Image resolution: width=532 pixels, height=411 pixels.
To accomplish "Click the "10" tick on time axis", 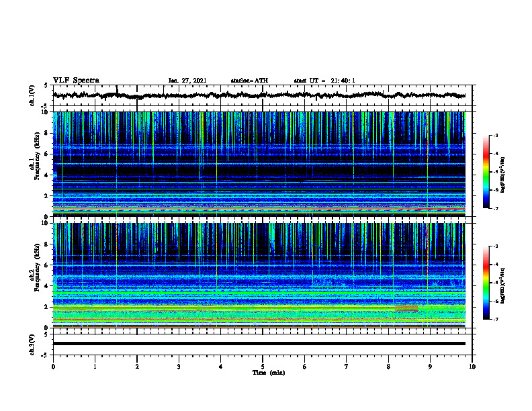I will coord(472,367).
